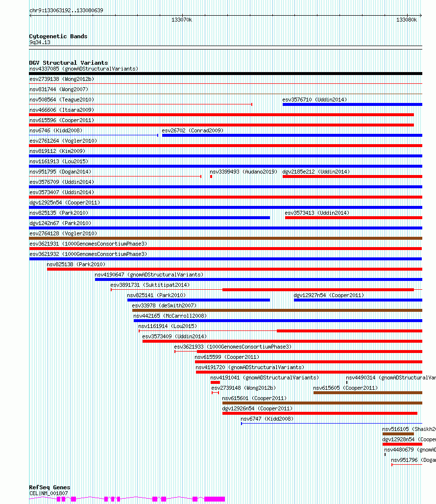The width and height of the screenshot is (436, 504).
Task: Select nsv951796 Dogan variant label
Action: (413, 460)
